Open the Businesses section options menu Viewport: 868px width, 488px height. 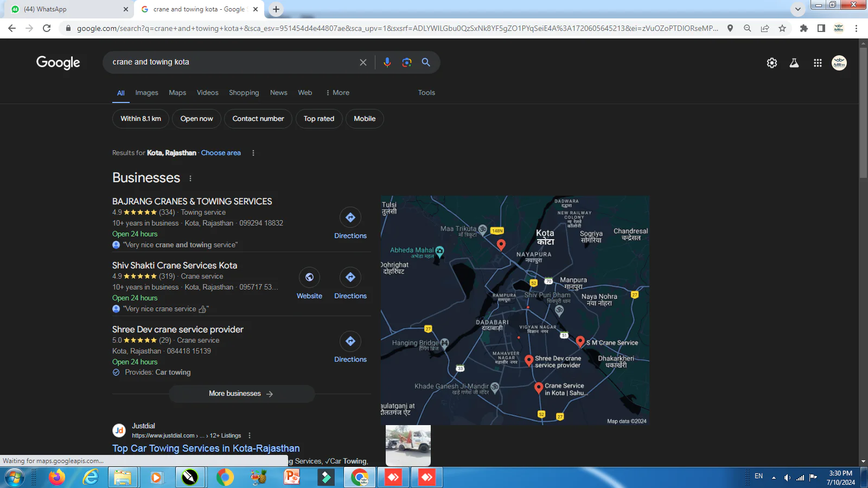coord(190,178)
